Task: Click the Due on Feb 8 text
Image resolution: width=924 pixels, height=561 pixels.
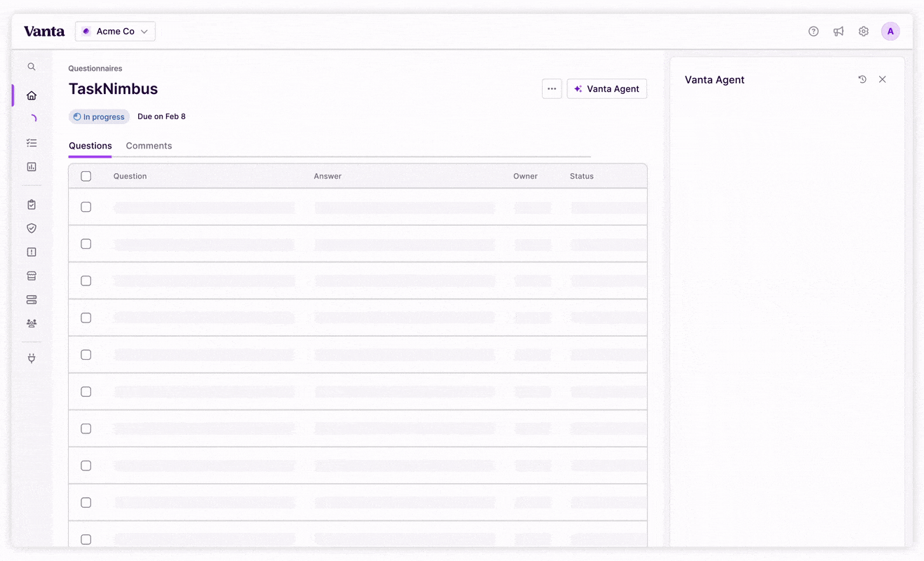Action: (161, 117)
